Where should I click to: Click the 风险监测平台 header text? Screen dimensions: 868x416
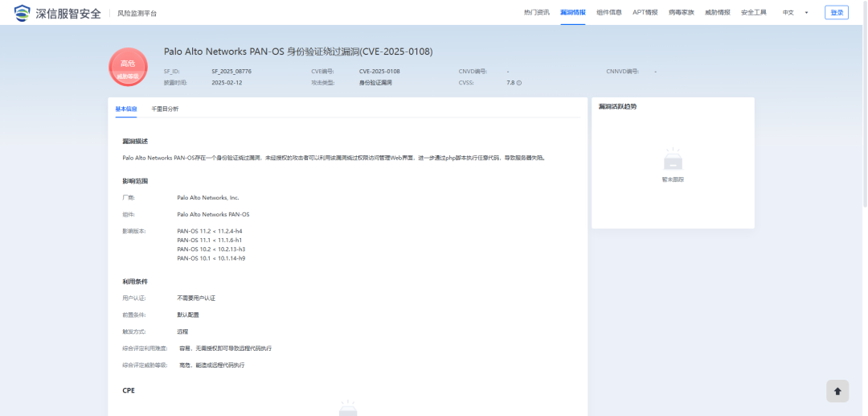click(137, 14)
